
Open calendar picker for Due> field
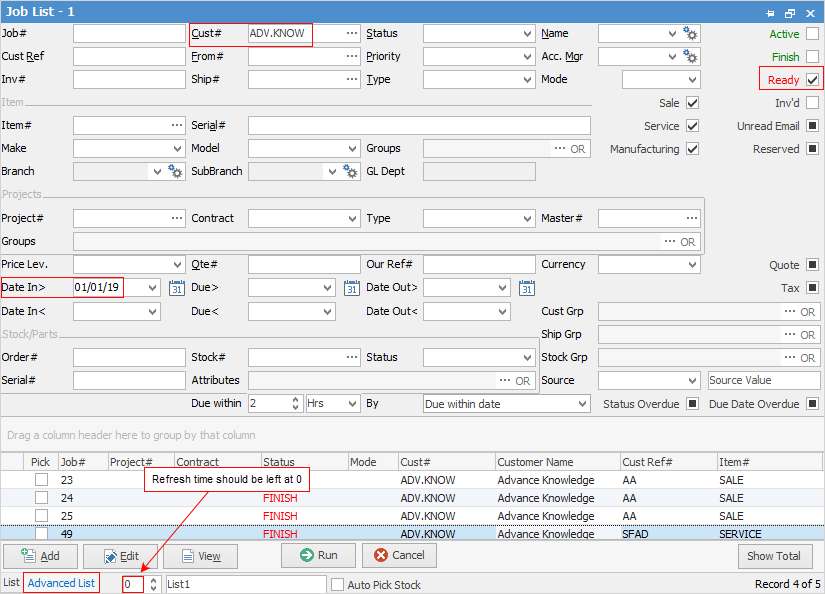[351, 288]
